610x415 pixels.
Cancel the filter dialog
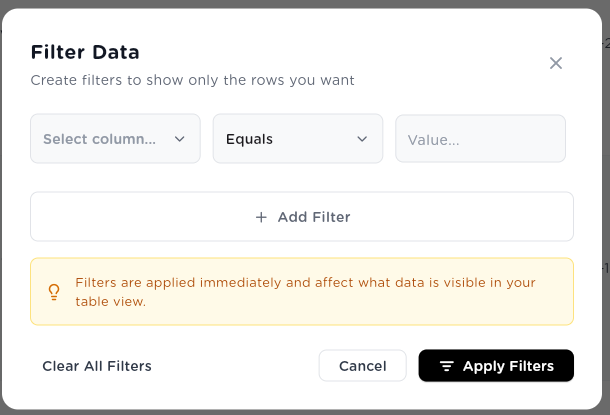(x=363, y=366)
